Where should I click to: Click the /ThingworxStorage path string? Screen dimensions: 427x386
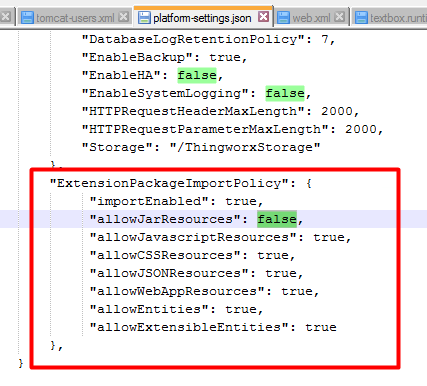click(245, 147)
